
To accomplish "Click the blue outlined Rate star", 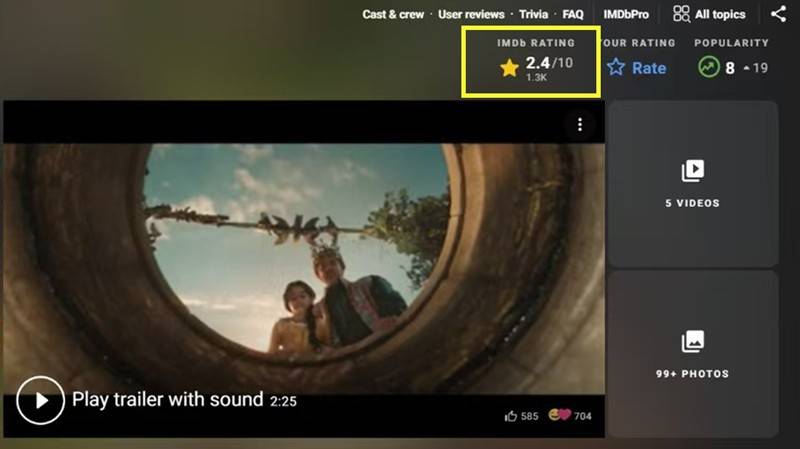I will (616, 68).
